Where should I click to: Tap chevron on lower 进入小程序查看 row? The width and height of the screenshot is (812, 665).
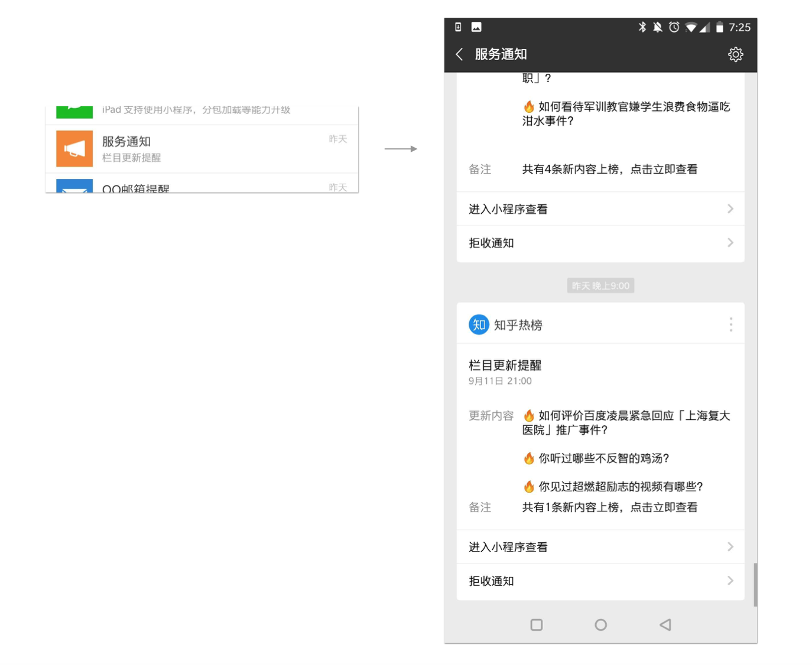(730, 547)
